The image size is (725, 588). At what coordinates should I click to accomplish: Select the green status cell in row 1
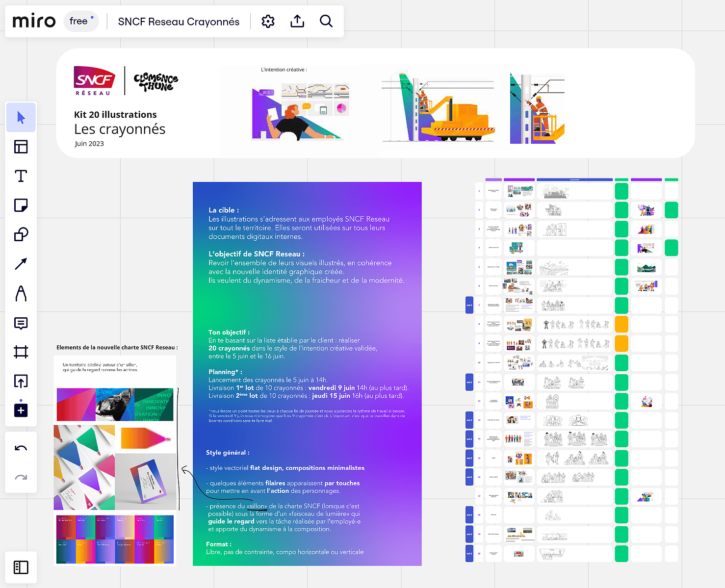point(621,191)
